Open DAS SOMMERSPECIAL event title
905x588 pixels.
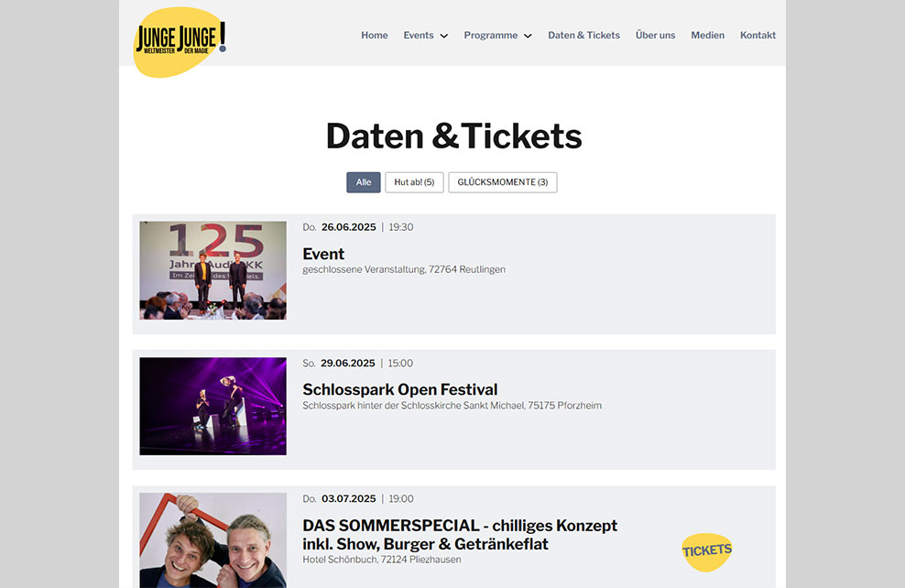tap(460, 535)
